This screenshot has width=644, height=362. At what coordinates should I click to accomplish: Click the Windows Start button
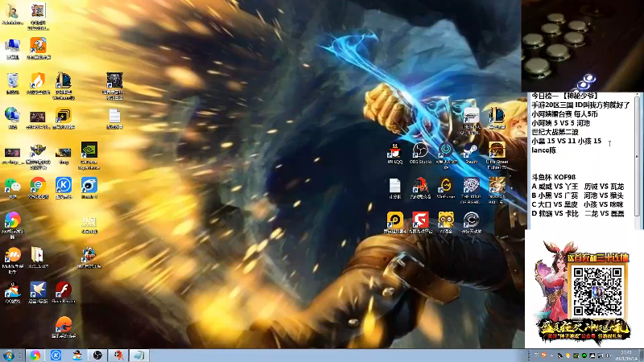pos(8,356)
